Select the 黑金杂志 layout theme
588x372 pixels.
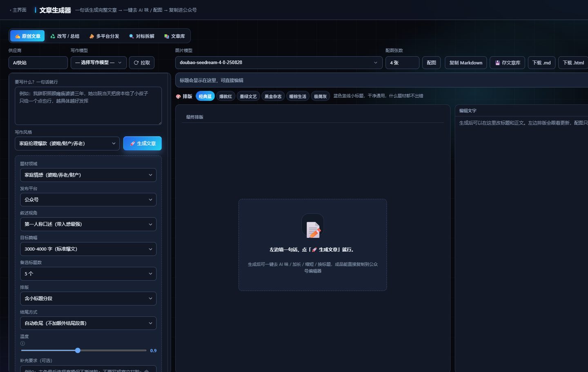click(x=273, y=96)
